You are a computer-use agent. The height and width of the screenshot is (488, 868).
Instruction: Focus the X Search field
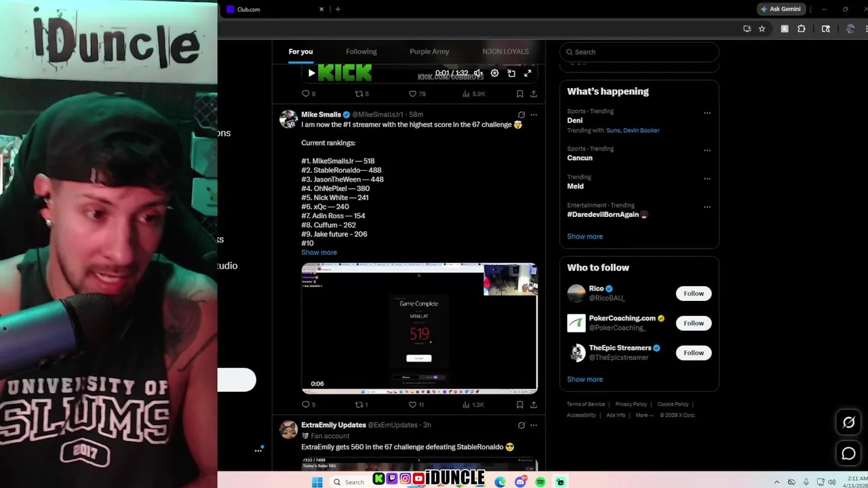click(x=639, y=52)
